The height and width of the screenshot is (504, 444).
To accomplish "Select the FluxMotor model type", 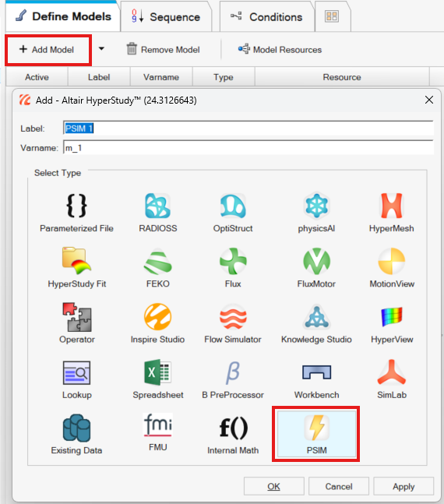I will tap(316, 268).
